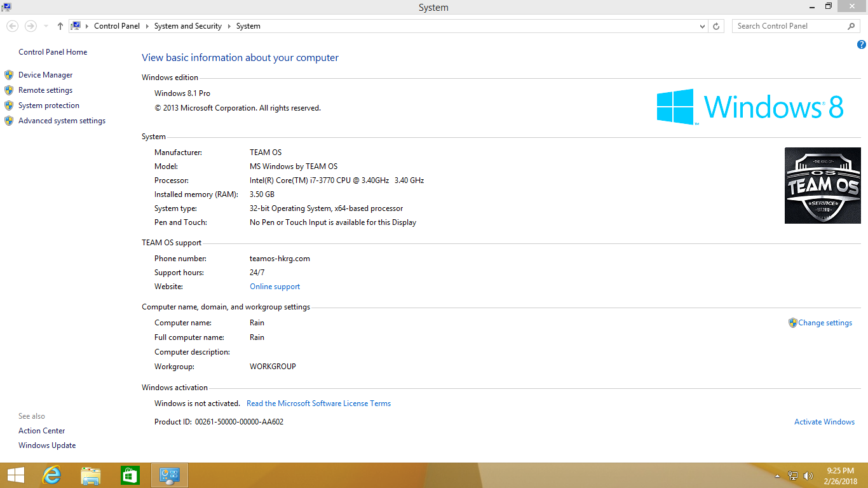Click the '24/7' support hours value
Screen dimensions: 868x488
pos(257,273)
